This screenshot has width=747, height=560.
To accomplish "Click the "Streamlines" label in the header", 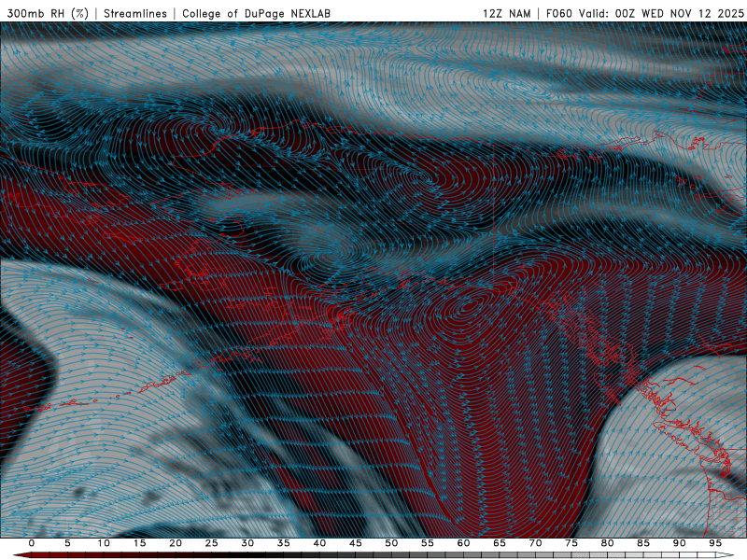I will (x=135, y=13).
